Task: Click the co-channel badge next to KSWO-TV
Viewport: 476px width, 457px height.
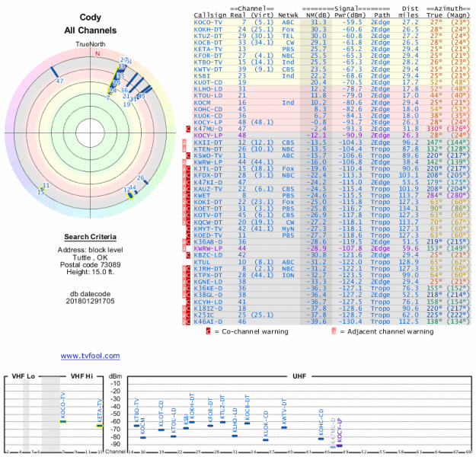Action: 188,156
